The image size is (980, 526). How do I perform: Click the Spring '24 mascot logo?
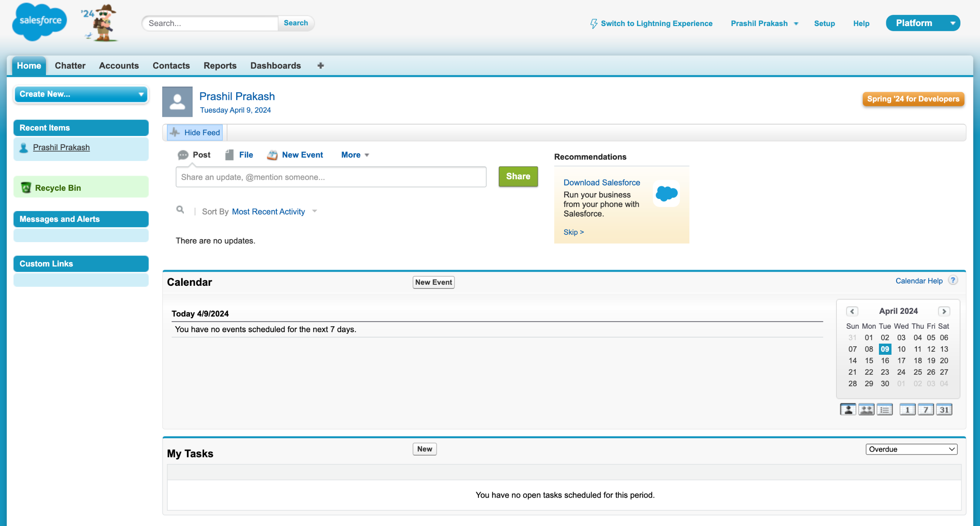coord(99,23)
